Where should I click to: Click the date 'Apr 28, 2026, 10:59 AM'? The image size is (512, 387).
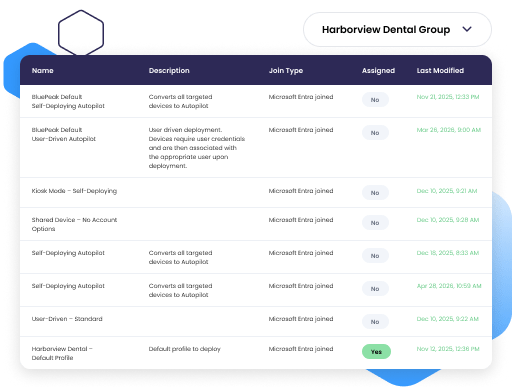pos(449,286)
